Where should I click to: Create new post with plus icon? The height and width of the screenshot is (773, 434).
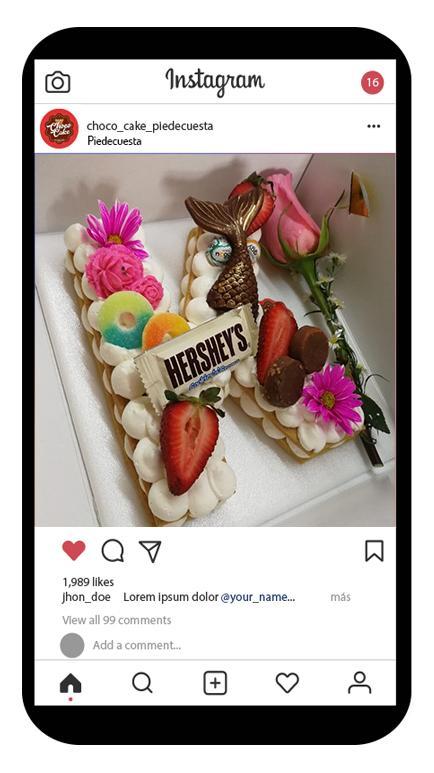[215, 683]
